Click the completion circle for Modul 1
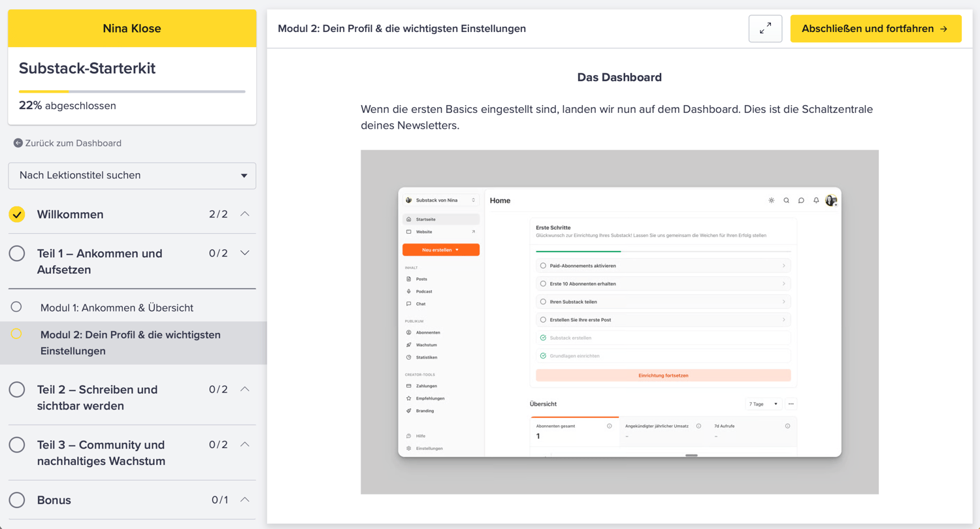This screenshot has height=529, width=980. point(16,307)
